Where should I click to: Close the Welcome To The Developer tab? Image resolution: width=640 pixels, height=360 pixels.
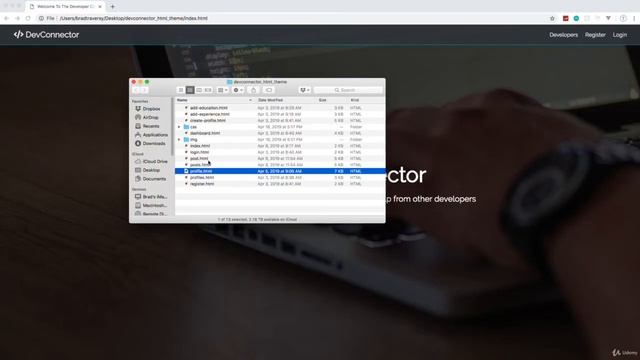pos(100,7)
